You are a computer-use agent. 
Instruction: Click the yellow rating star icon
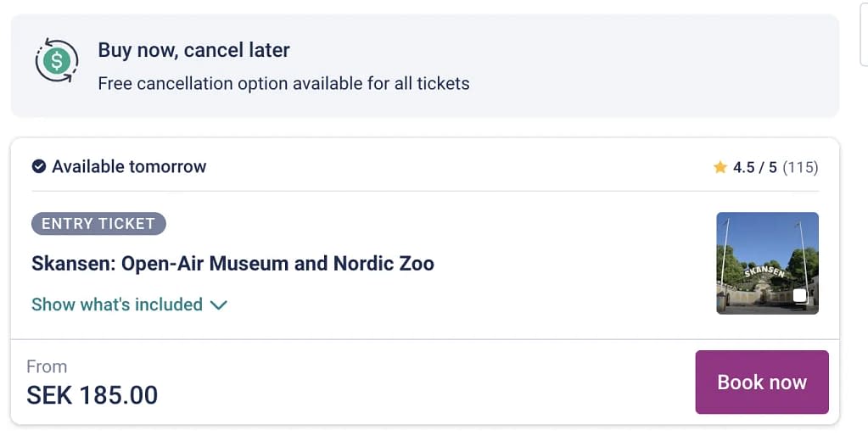tap(720, 167)
